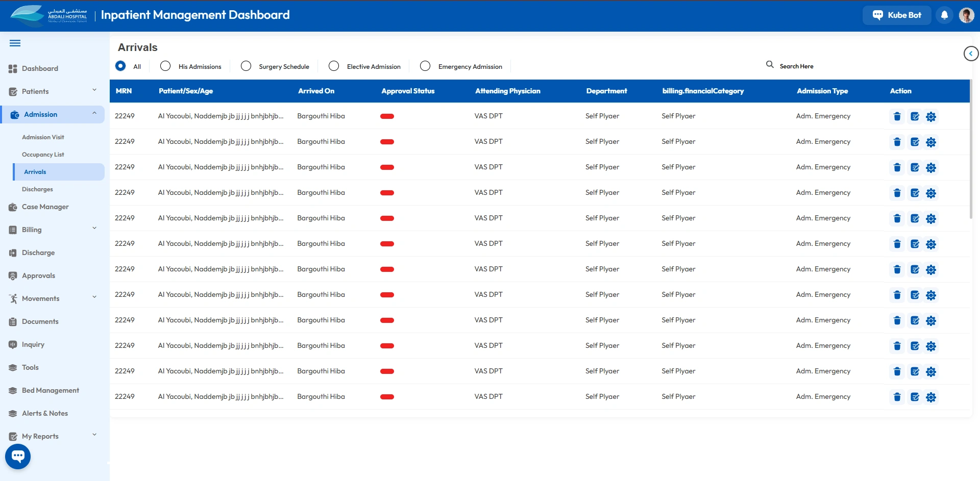This screenshot has height=481, width=980.
Task: Click edit icon in second table row
Action: 915,142
